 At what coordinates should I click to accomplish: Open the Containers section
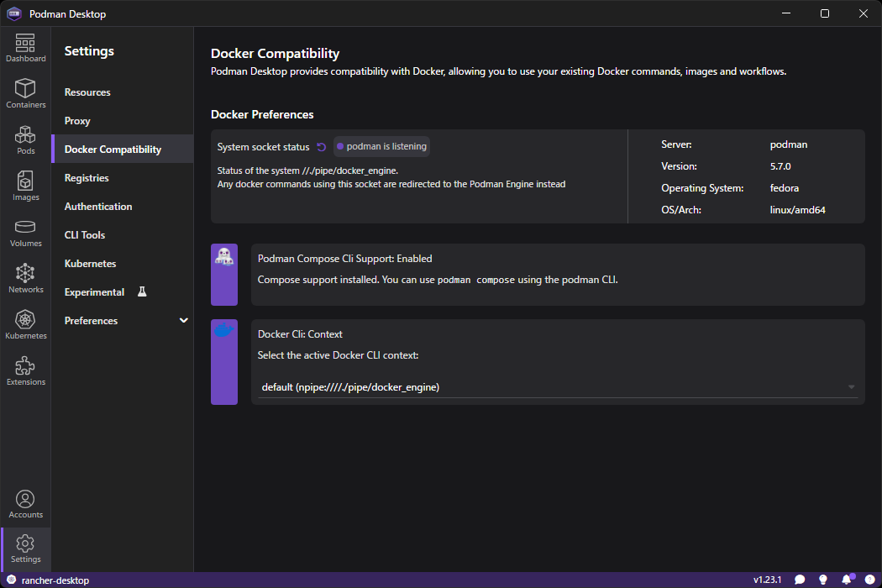[25, 93]
